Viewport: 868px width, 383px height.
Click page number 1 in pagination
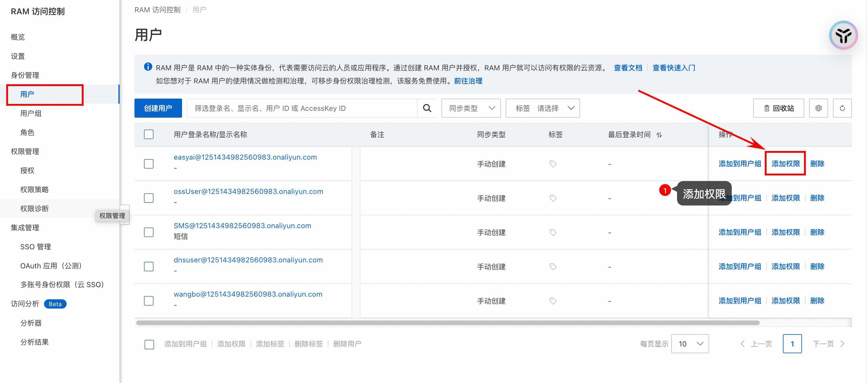pos(792,344)
